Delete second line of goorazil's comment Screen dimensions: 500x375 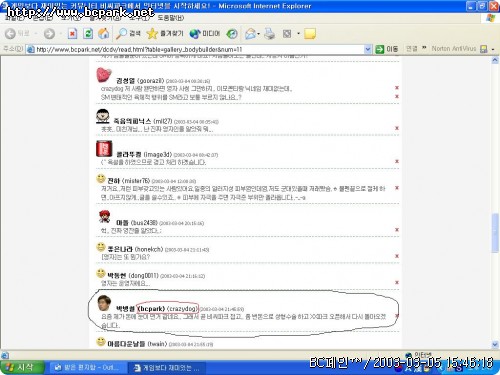pyautogui.click(x=397, y=96)
